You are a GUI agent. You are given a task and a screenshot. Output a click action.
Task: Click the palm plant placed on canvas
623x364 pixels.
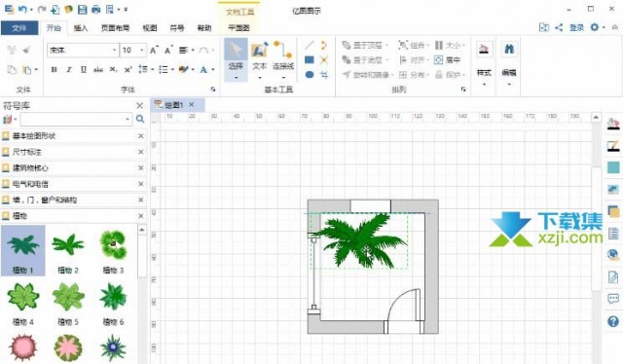359,240
